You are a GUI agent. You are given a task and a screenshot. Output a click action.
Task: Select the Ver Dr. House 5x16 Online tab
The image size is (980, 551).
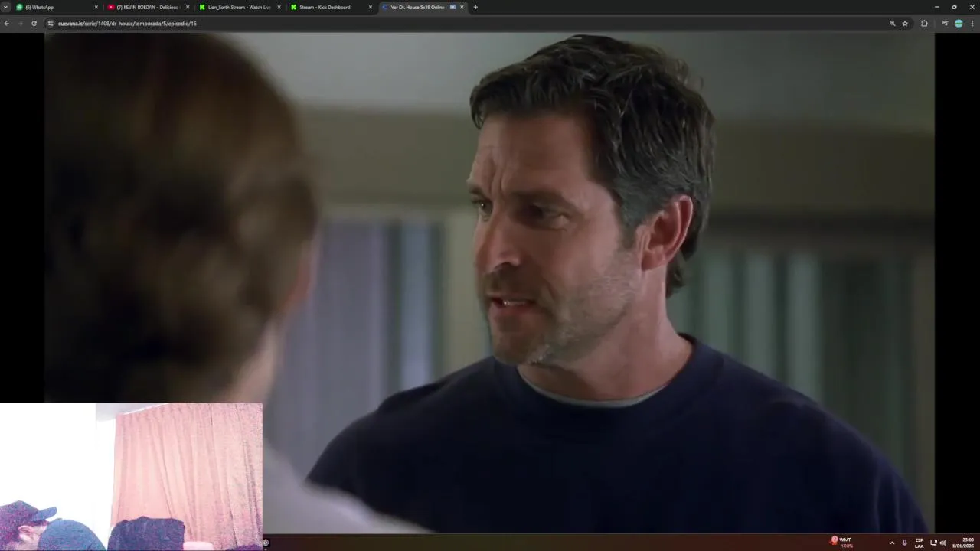pyautogui.click(x=423, y=7)
